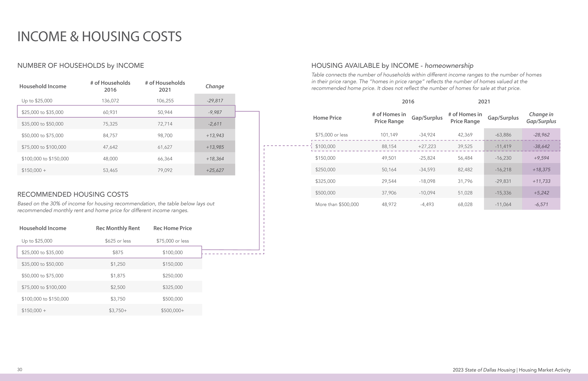Image resolution: width=588 pixels, height=381 pixels.
Task: Click the change in gap value -38,642
Action: (x=541, y=146)
